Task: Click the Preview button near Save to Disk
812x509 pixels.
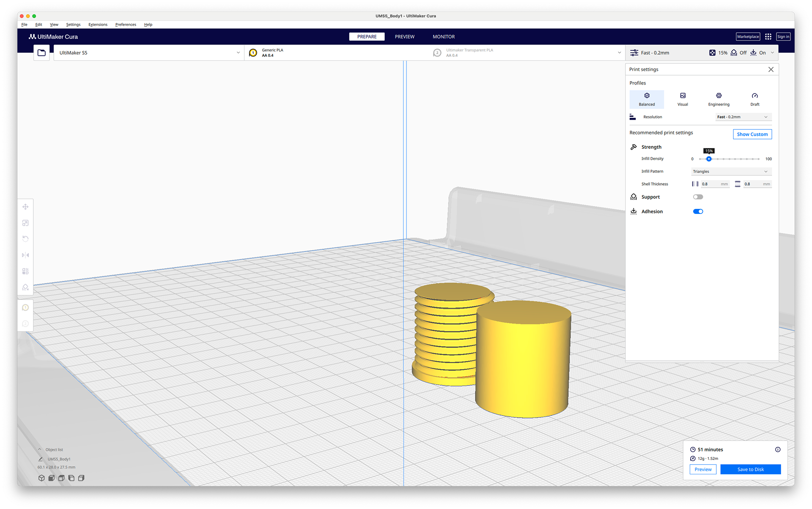Action: [x=703, y=469]
